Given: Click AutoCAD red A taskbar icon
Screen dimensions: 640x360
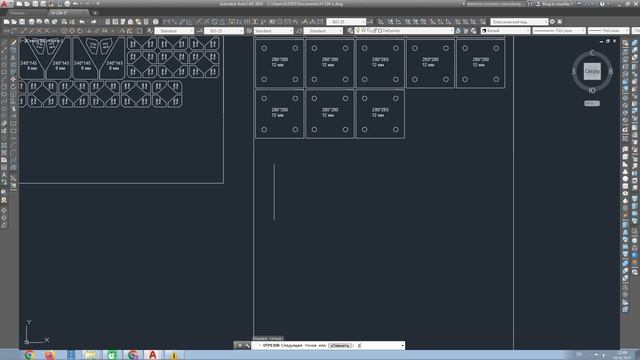Looking at the screenshot, I should (153, 355).
